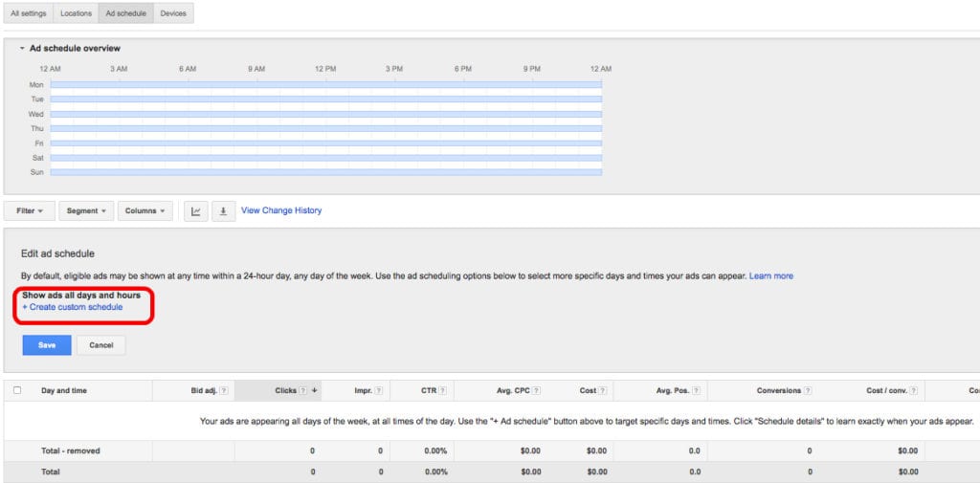
Task: Click the 'Show ads all days and hours' text
Action: coord(81,295)
